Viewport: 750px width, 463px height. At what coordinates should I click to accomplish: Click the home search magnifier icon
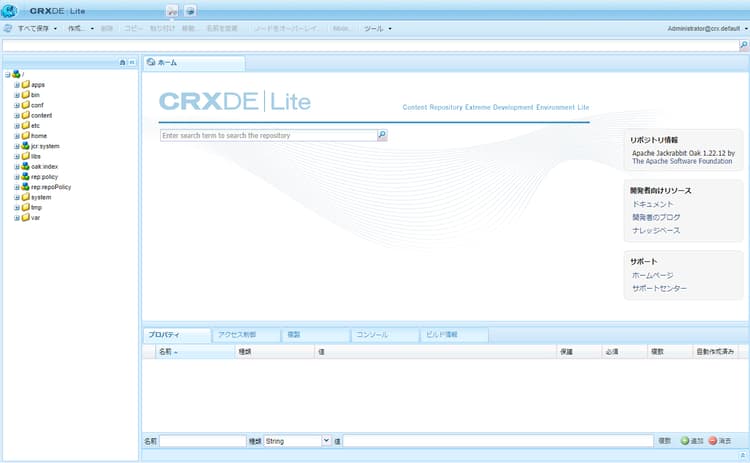point(382,135)
